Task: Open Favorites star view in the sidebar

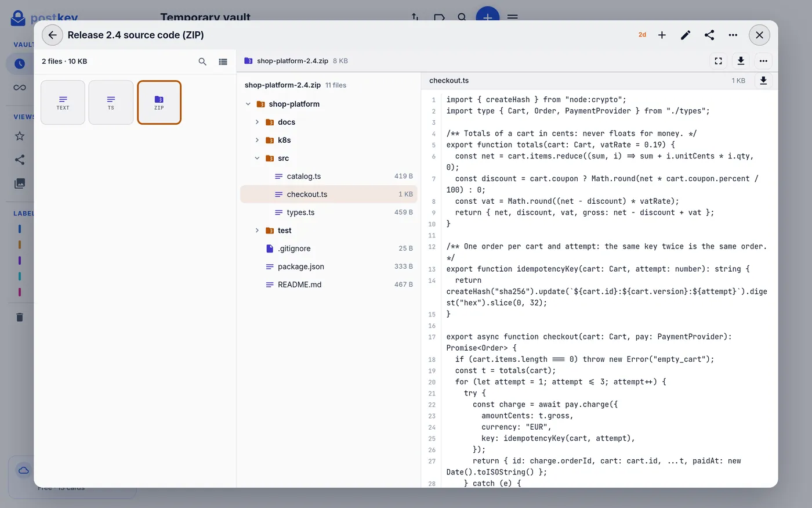Action: click(20, 136)
